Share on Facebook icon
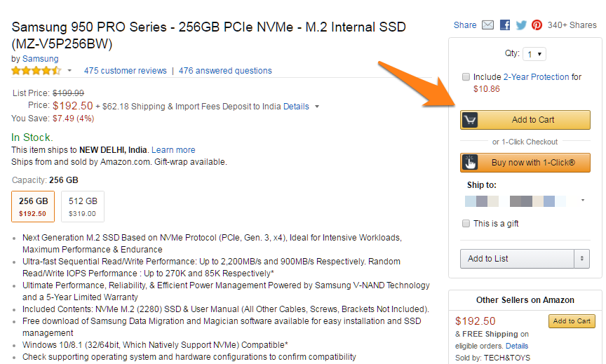606x364 pixels. tap(505, 25)
